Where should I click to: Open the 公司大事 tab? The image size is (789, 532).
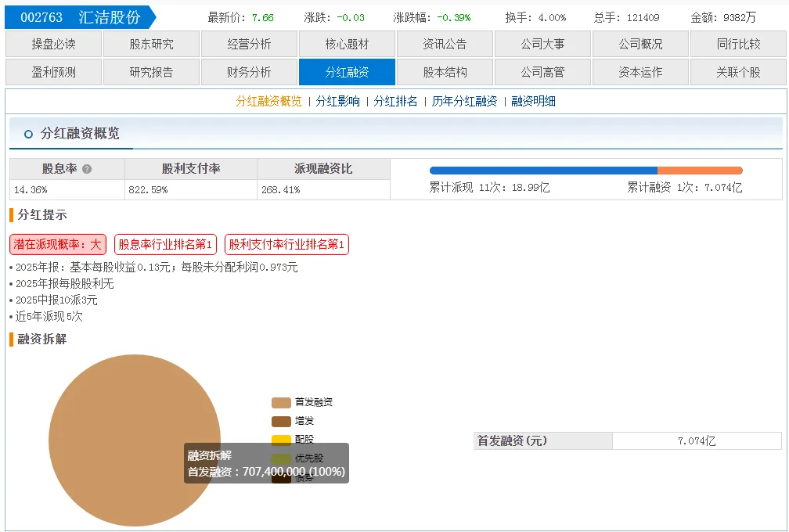click(542, 44)
